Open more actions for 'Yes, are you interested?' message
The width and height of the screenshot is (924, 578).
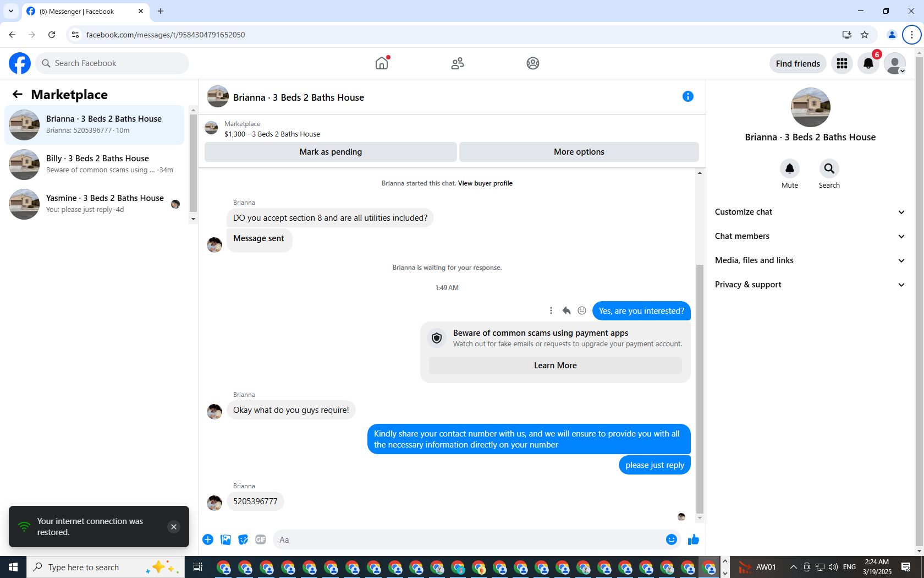click(x=551, y=310)
